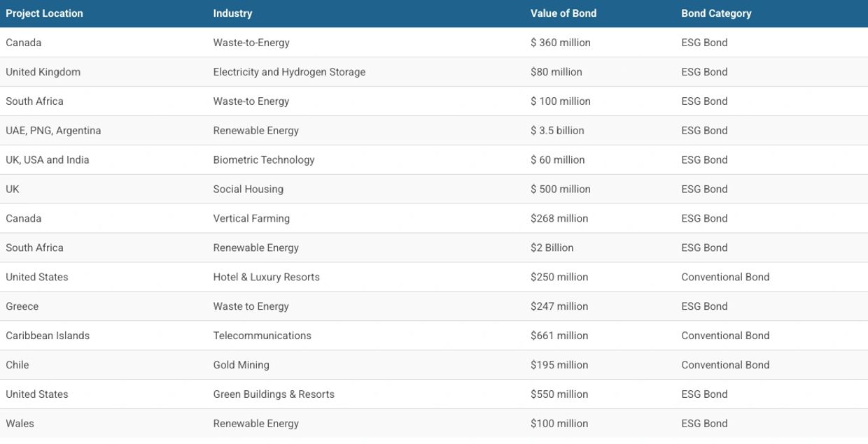This screenshot has height=444, width=868.
Task: Select the Gold Mining industry cell
Action: click(x=241, y=366)
